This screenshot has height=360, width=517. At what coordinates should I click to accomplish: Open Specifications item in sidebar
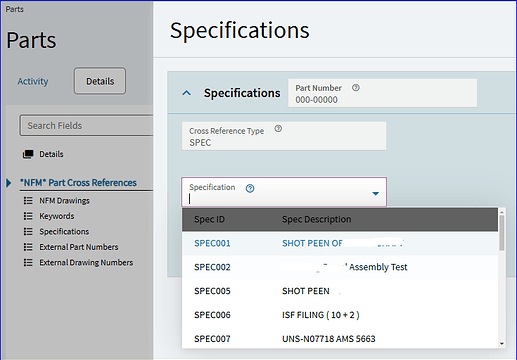point(64,232)
